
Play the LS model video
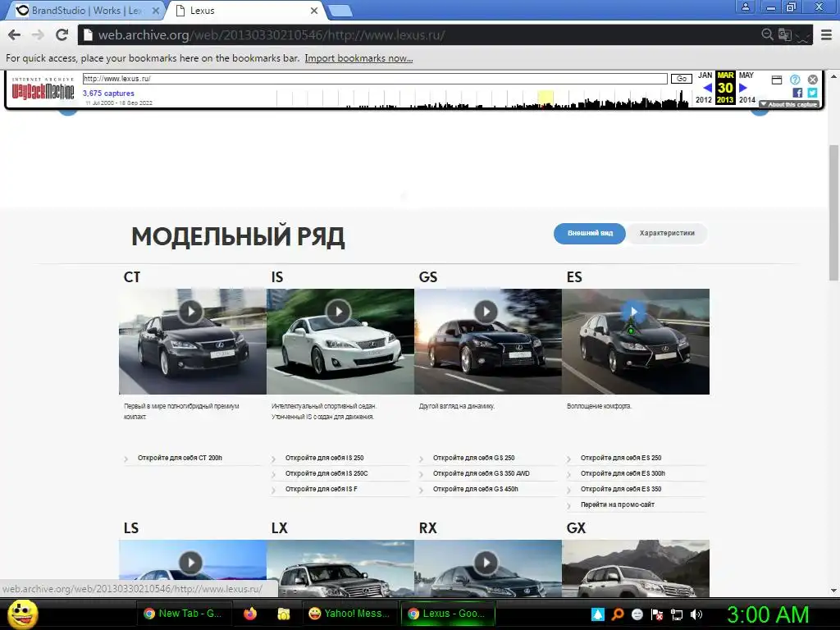pos(190,563)
